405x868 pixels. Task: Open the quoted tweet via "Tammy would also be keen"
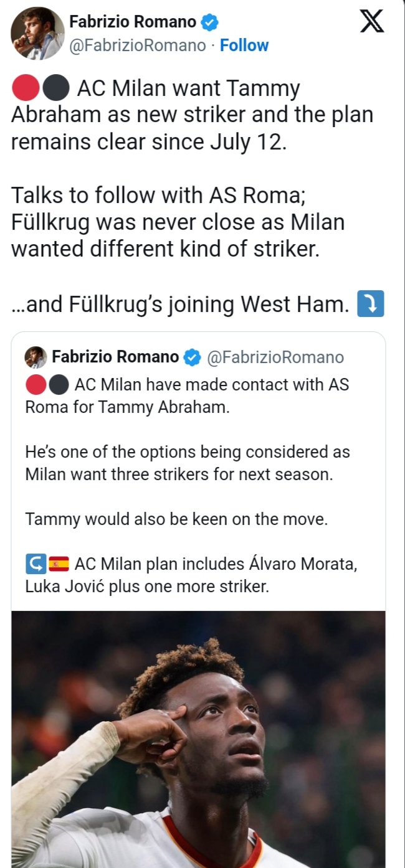(176, 519)
